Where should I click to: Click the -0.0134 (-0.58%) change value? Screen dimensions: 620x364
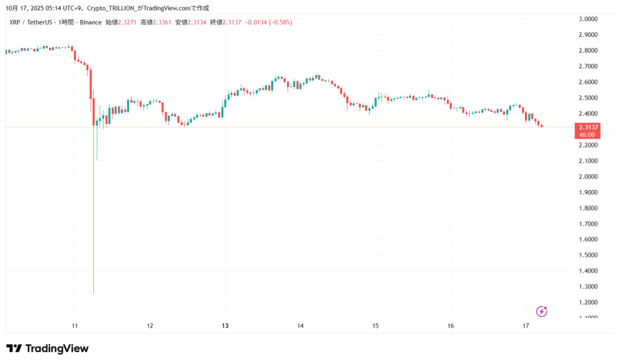[271, 22]
